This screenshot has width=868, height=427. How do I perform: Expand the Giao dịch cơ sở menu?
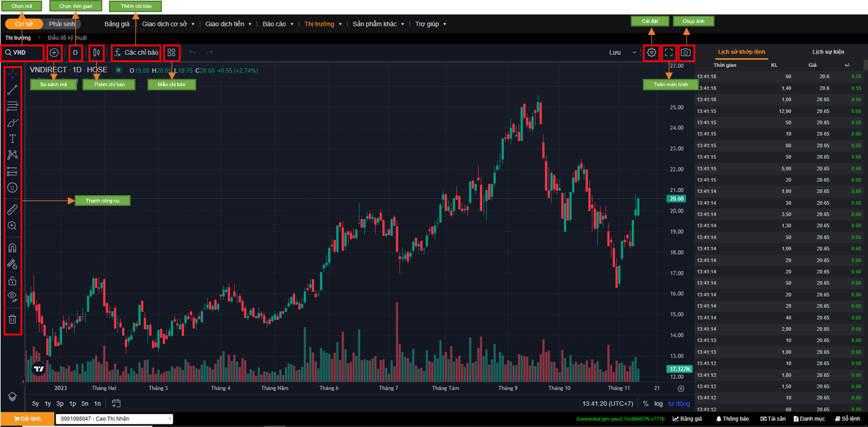click(169, 24)
